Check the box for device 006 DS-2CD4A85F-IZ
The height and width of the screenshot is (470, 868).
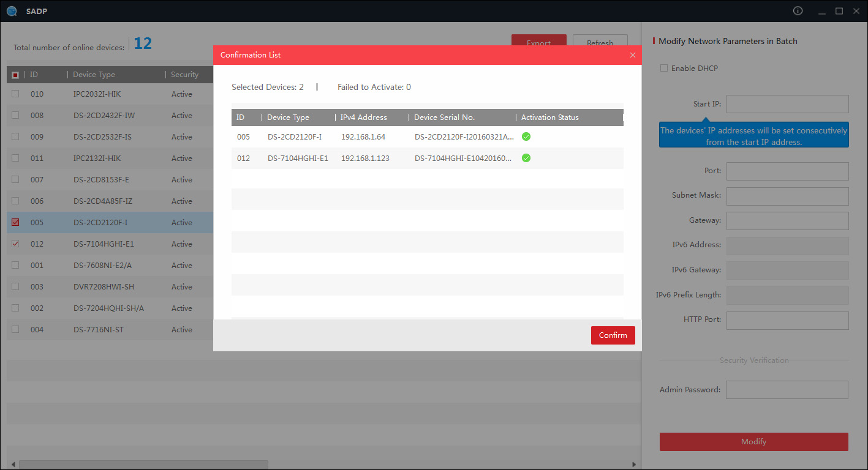(15, 201)
